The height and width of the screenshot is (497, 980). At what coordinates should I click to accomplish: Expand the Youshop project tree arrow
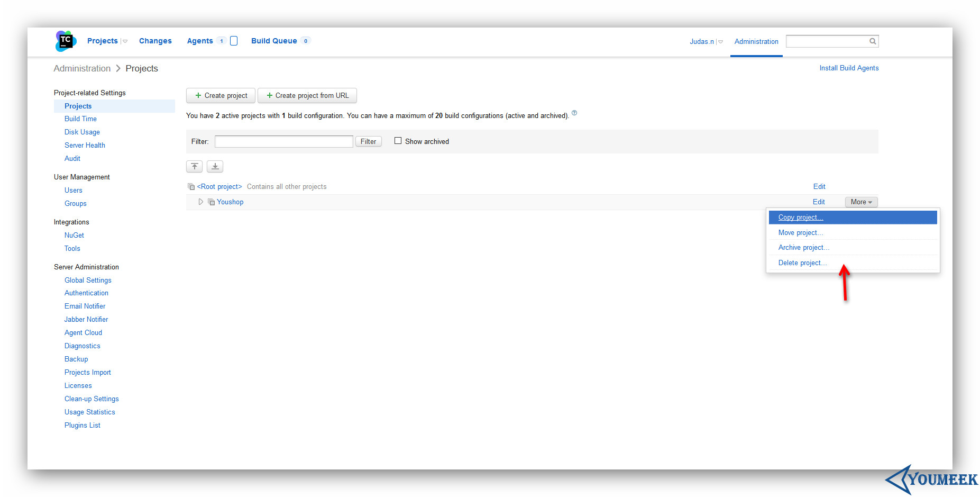click(x=201, y=202)
